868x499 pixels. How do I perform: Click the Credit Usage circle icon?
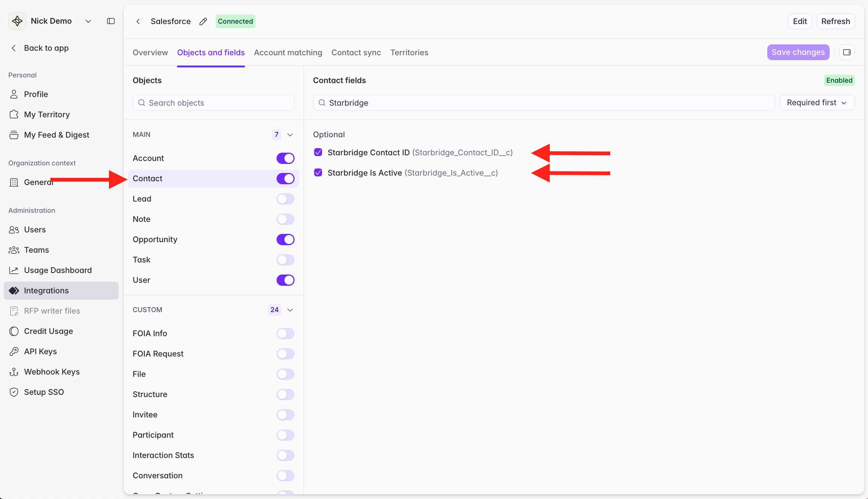14,331
